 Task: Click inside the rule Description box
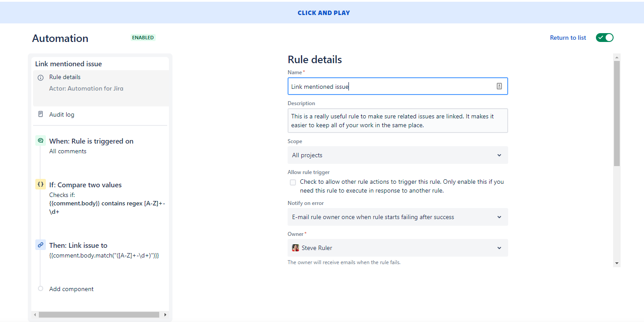(397, 120)
